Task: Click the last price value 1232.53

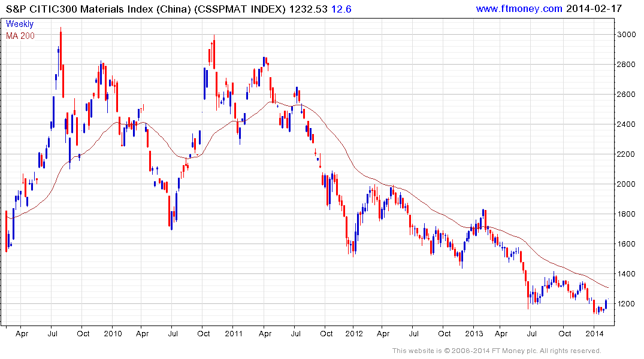Action: (308, 9)
